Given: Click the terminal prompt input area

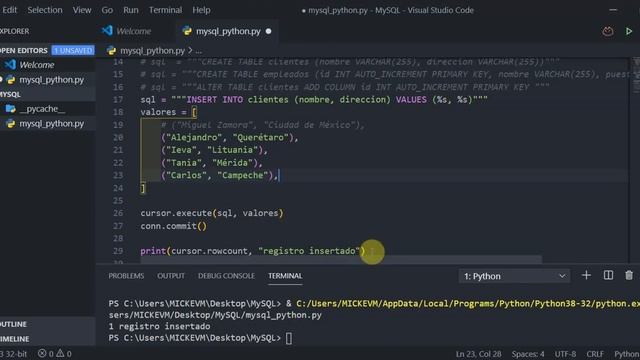Looking at the screenshot, I should pyautogui.click(x=289, y=338).
